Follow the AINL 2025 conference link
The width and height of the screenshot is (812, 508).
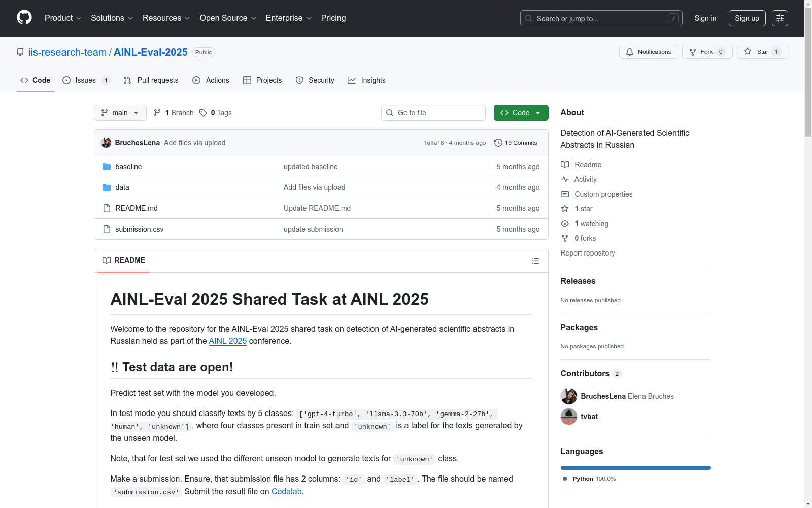[228, 341]
